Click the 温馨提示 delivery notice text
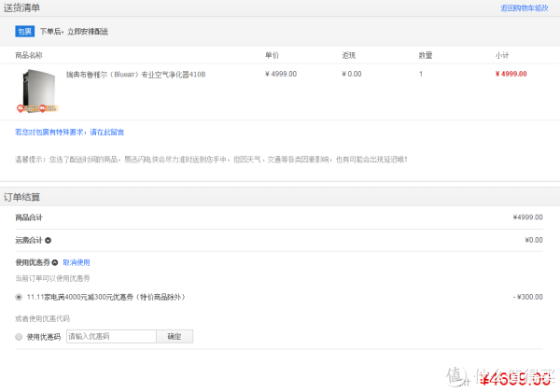Image resolution: width=560 pixels, height=392 pixels. [x=211, y=160]
